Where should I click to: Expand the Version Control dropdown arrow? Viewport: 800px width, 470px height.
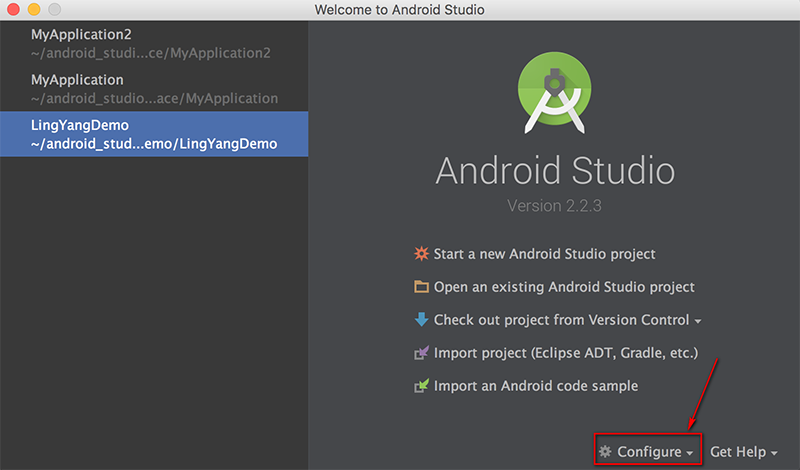[697, 321]
